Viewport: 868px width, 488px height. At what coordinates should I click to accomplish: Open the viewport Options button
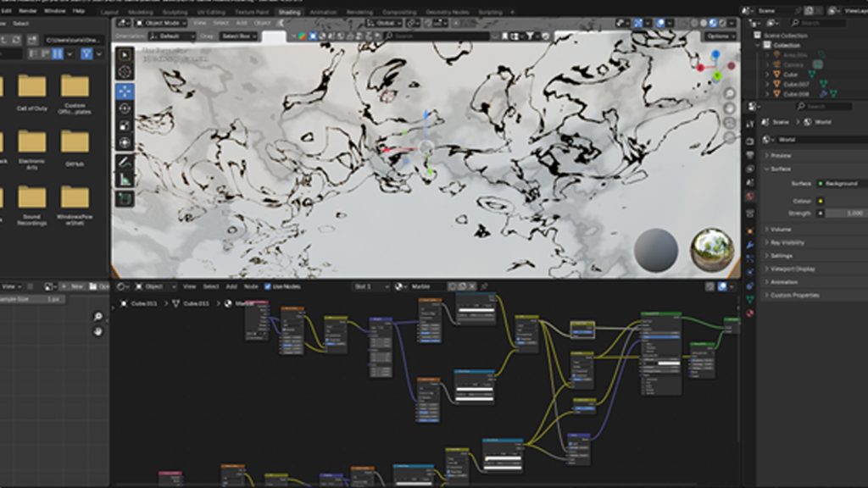tap(721, 36)
